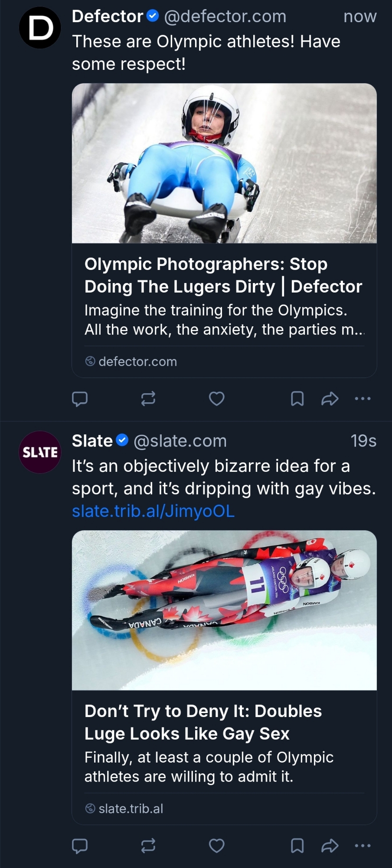Open more options on Slate post
This screenshot has height=868, width=392.
363,845
